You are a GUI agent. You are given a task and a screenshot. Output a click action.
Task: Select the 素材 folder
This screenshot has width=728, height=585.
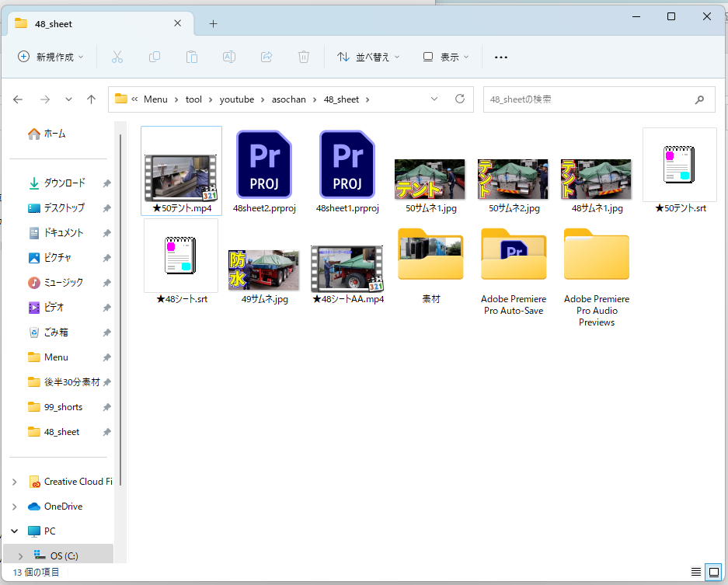(x=430, y=266)
